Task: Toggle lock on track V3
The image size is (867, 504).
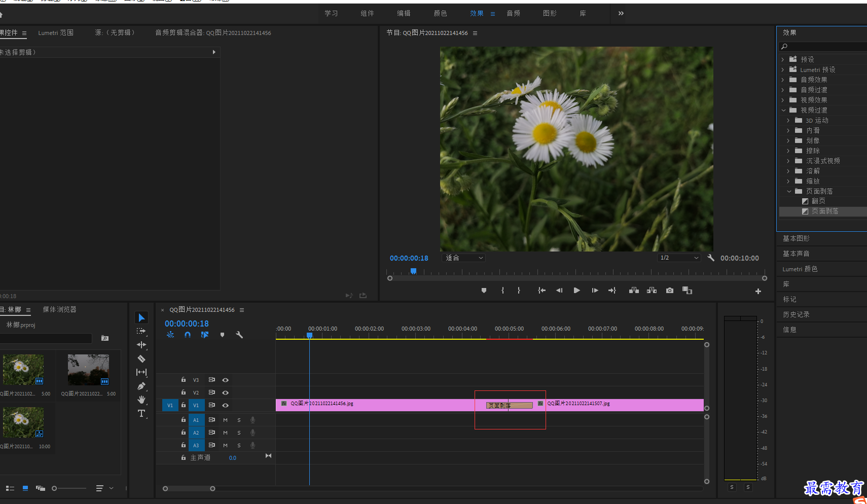Action: [184, 379]
